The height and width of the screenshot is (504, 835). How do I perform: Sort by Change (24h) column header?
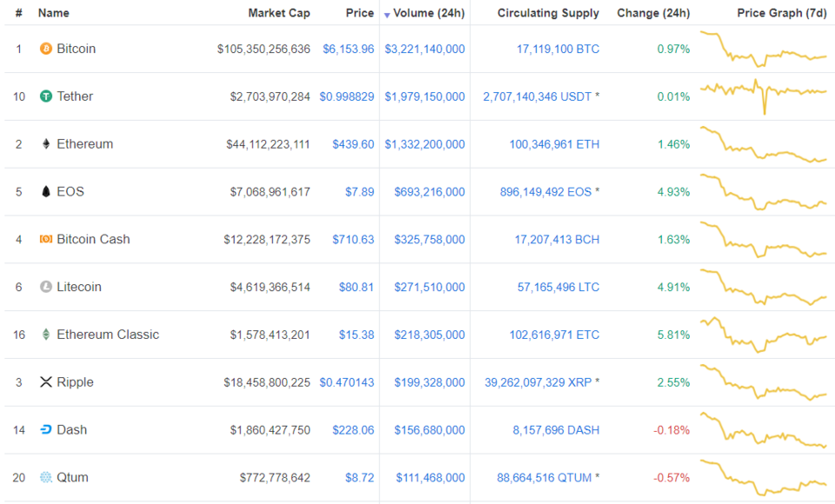pyautogui.click(x=653, y=13)
